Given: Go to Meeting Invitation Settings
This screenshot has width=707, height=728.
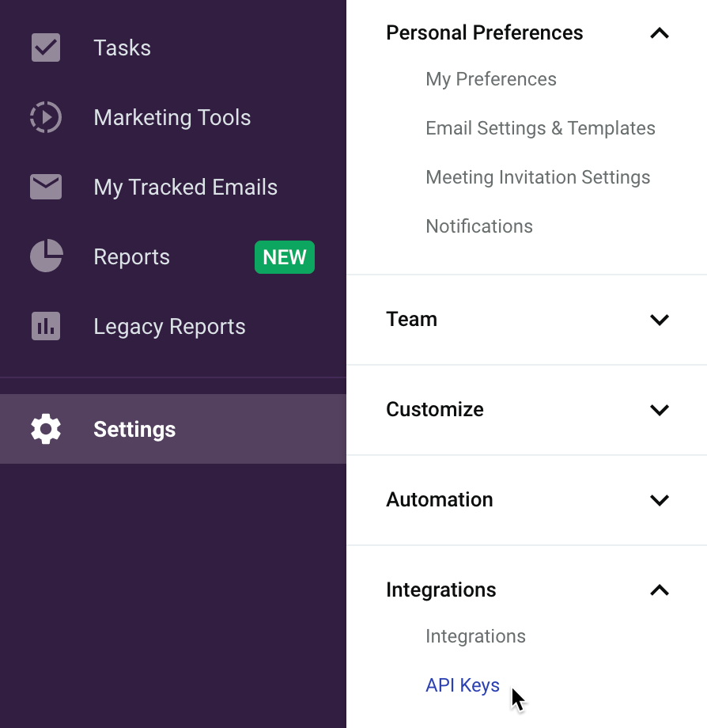Looking at the screenshot, I should tap(538, 177).
